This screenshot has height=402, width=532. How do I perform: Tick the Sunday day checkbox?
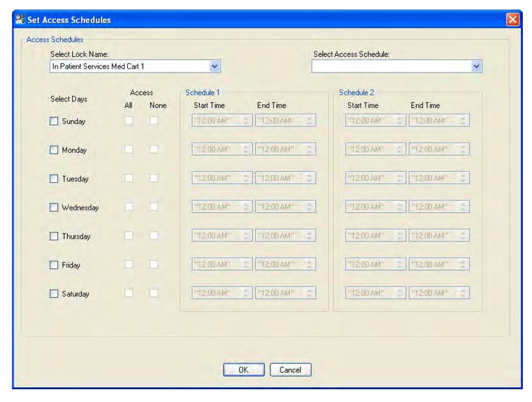[54, 121]
